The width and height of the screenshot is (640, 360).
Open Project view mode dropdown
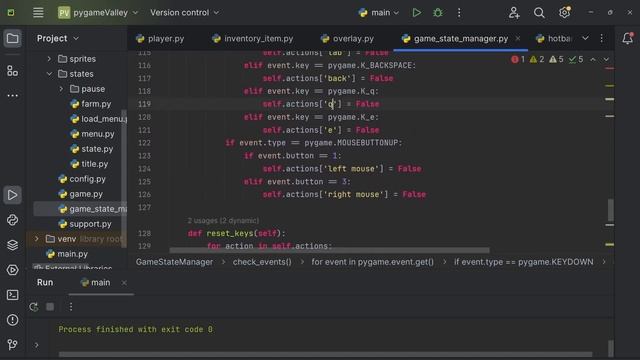click(58, 38)
